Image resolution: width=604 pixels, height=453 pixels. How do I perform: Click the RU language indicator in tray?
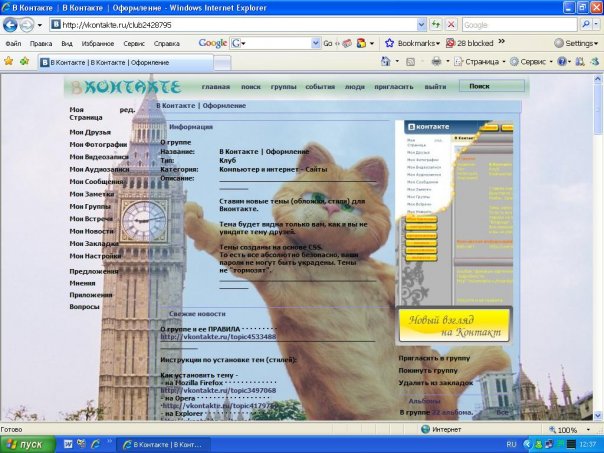(x=511, y=445)
